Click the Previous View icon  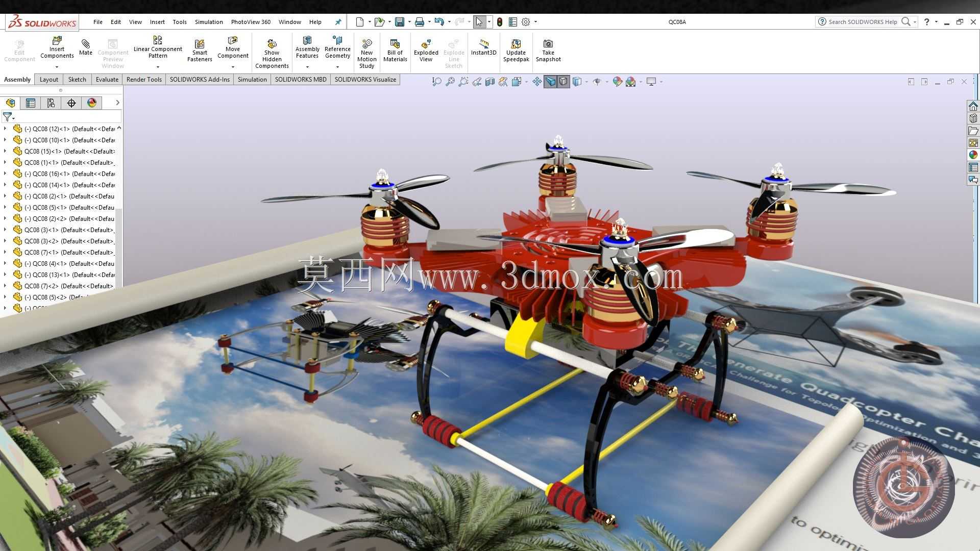pyautogui.click(x=476, y=82)
